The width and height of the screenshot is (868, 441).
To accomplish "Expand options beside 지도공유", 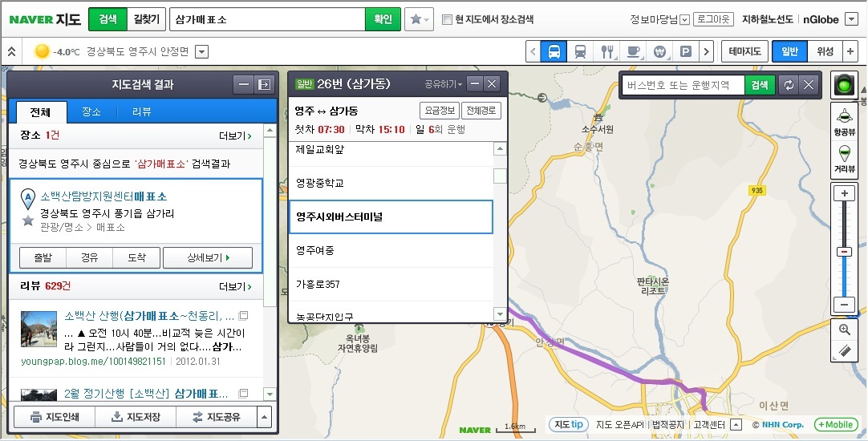I will click(265, 417).
